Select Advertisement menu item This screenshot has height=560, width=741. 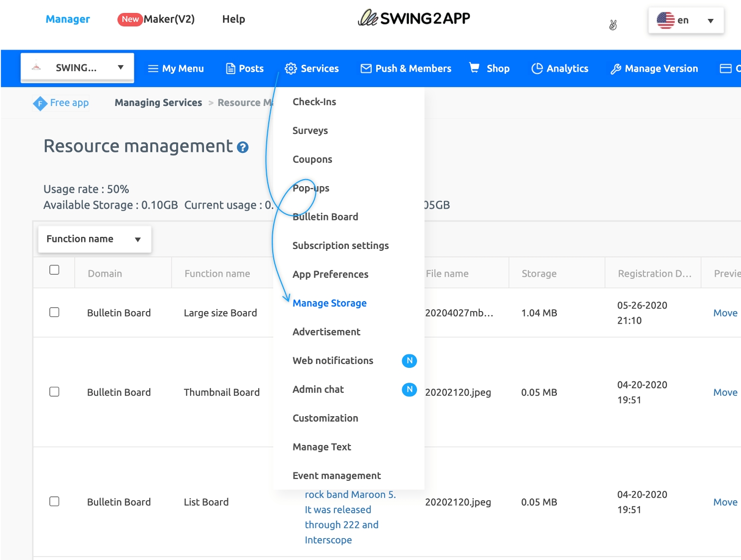click(x=326, y=332)
